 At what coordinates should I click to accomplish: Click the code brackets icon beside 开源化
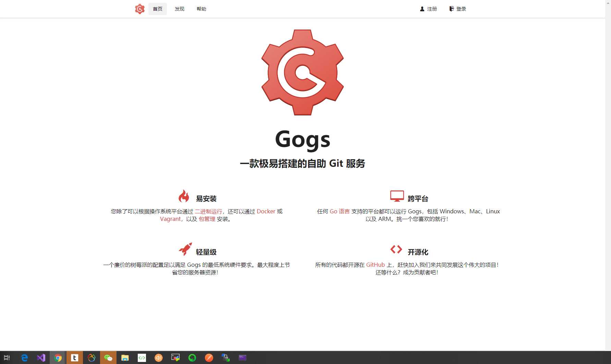(396, 249)
